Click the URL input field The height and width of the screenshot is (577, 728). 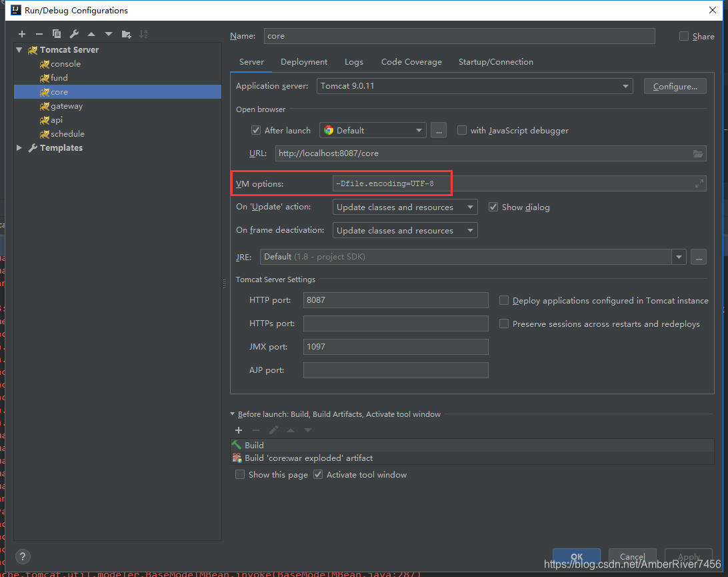(490, 153)
